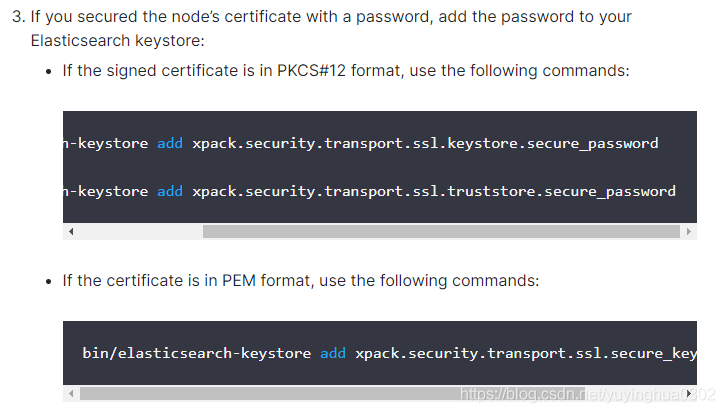
Task: Click the 'PKCS#12' word in first bullet
Action: coord(311,71)
